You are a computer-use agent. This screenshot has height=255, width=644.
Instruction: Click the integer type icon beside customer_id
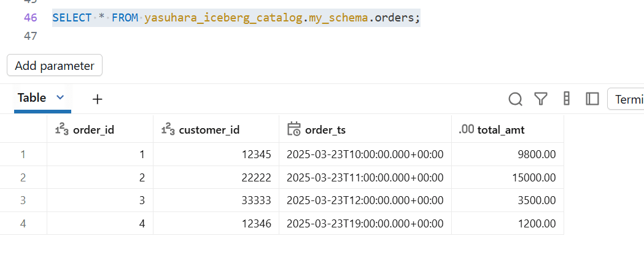coord(168,129)
